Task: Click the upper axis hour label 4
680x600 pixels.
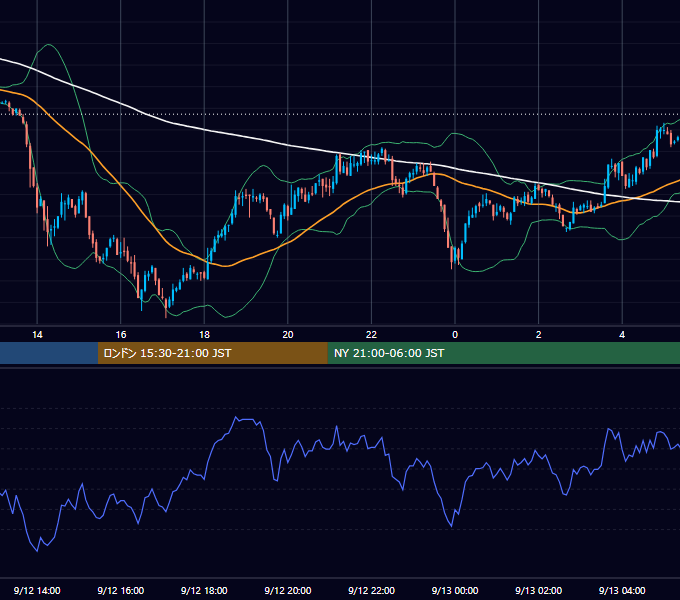Action: pos(622,335)
